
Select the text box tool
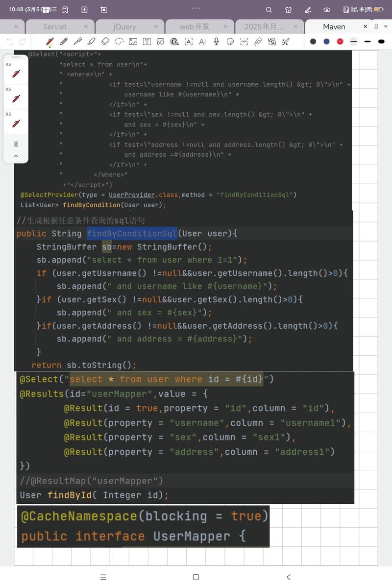tap(147, 42)
